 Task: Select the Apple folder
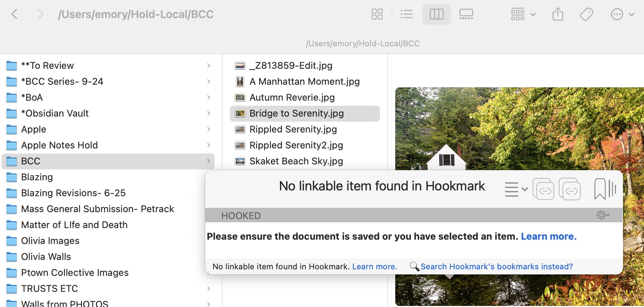coord(108,129)
